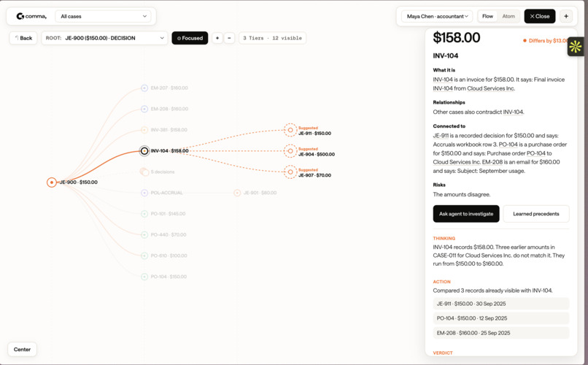
Task: Click the INV-104 panel title
Action: (446, 55)
